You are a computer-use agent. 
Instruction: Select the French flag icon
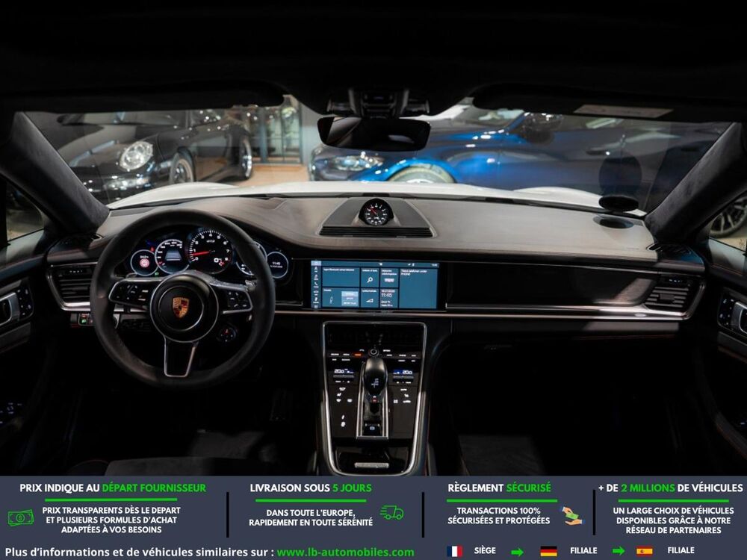pos(454,551)
